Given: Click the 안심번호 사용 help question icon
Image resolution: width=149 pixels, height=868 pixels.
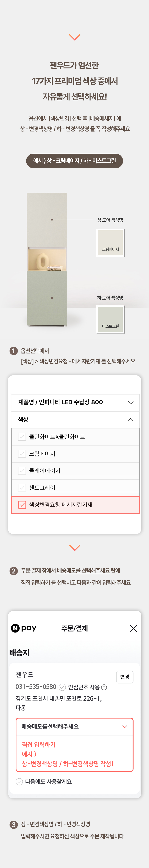Looking at the screenshot, I should (x=104, y=687).
